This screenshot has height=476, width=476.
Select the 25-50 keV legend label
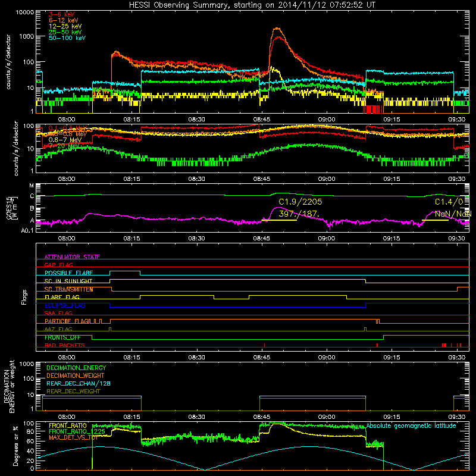(x=65, y=32)
